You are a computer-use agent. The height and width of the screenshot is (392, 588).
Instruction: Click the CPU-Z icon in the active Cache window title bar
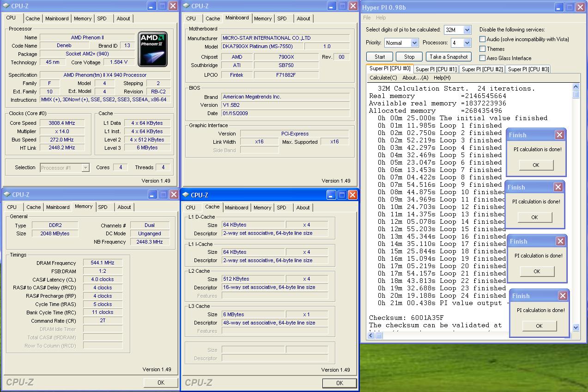tap(186, 195)
